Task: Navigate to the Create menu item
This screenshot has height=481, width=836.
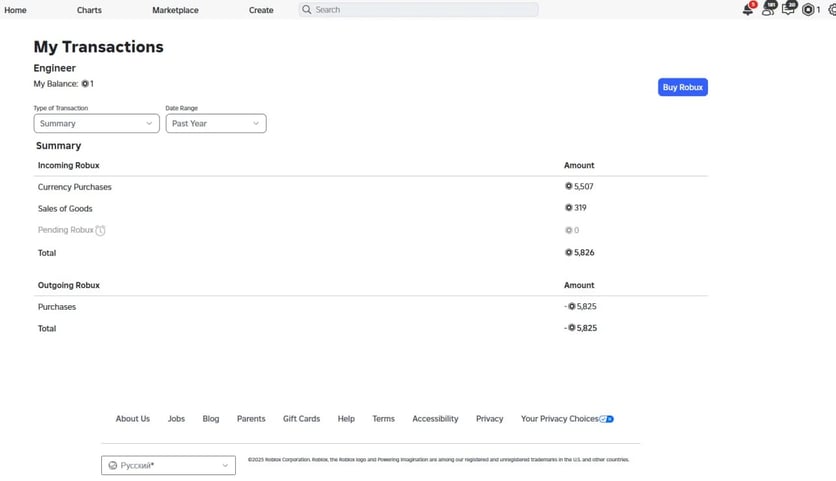Action: click(x=261, y=10)
